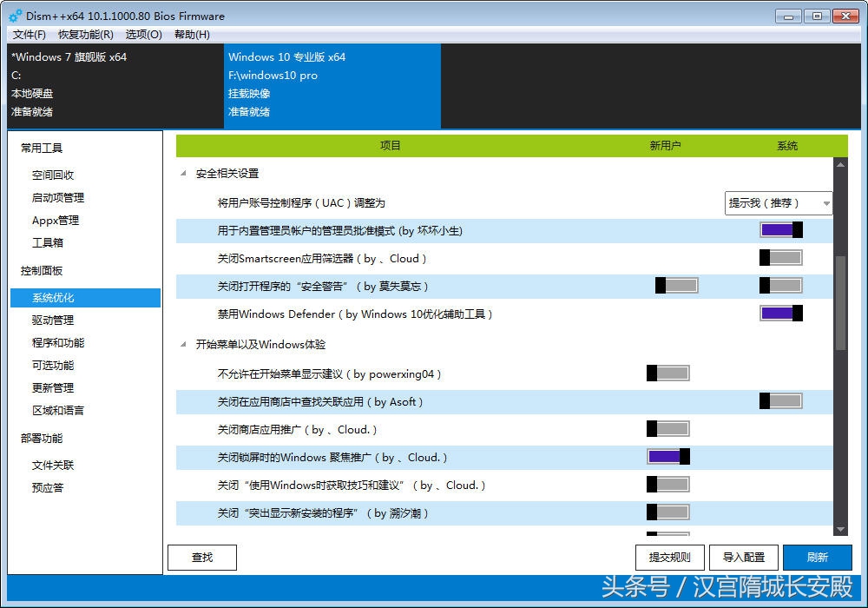Screen dimensions: 868x608
Task: Click the 查找 button
Action: pos(202,557)
